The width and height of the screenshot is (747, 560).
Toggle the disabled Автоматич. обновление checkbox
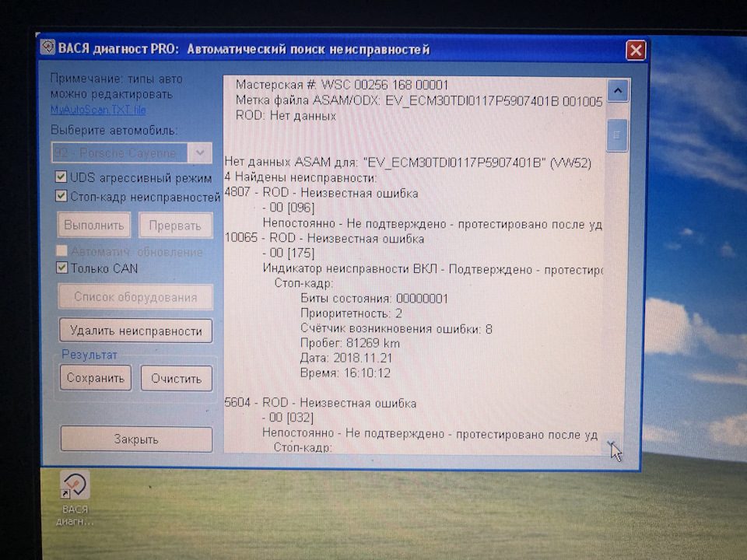(61, 250)
